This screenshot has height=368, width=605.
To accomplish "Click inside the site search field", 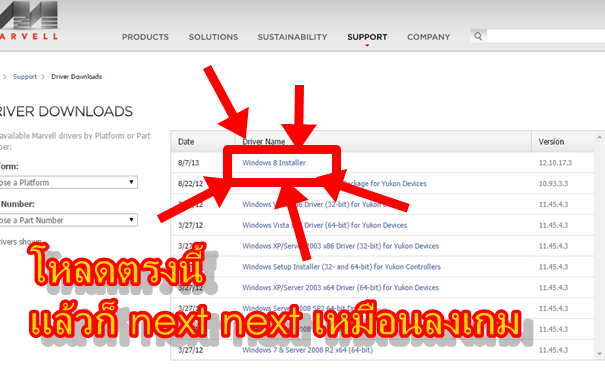I will [546, 36].
